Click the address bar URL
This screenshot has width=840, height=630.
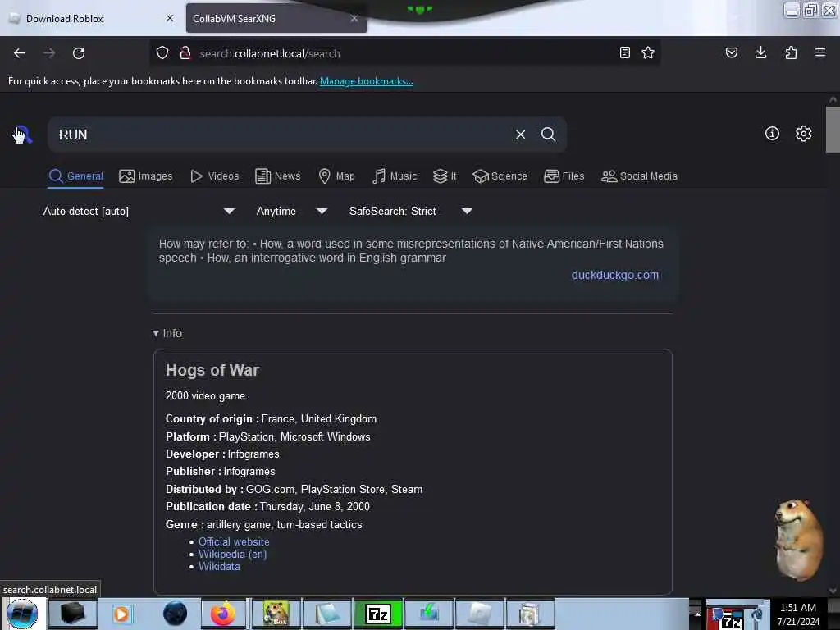click(x=270, y=53)
